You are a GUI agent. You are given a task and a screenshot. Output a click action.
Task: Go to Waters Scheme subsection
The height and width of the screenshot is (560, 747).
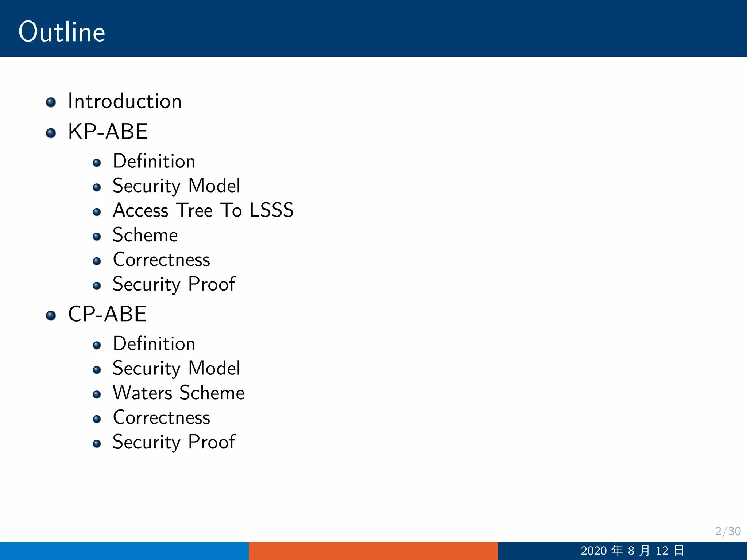coord(179,393)
